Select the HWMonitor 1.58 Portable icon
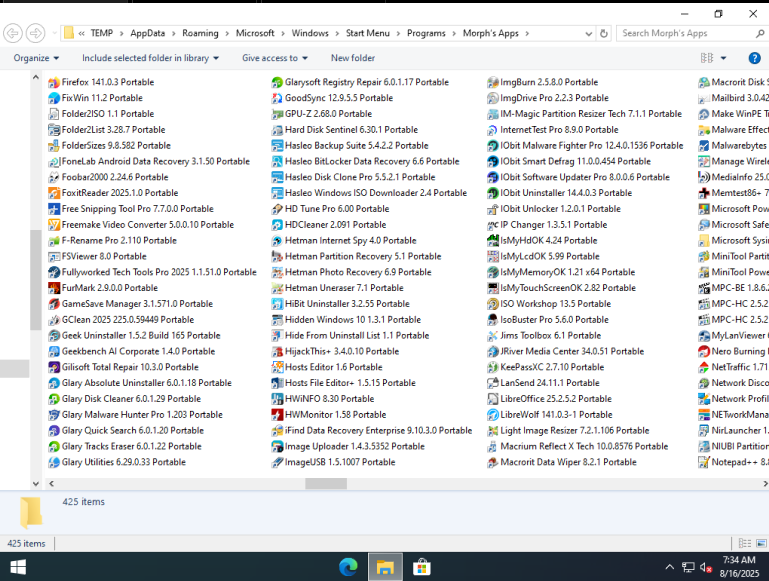769x581 pixels. pos(277,414)
